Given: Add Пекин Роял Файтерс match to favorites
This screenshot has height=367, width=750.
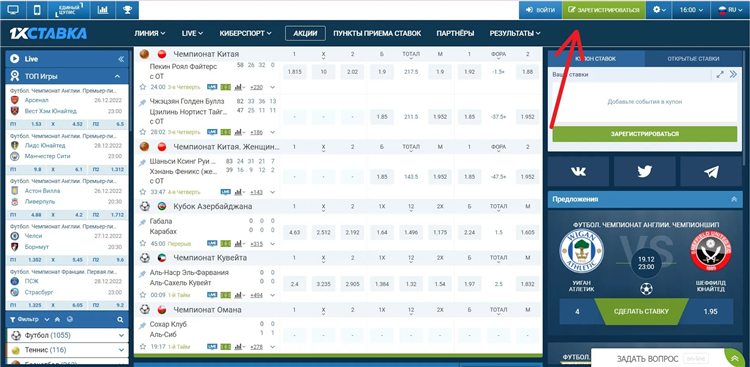Looking at the screenshot, I should pyautogui.click(x=142, y=87).
